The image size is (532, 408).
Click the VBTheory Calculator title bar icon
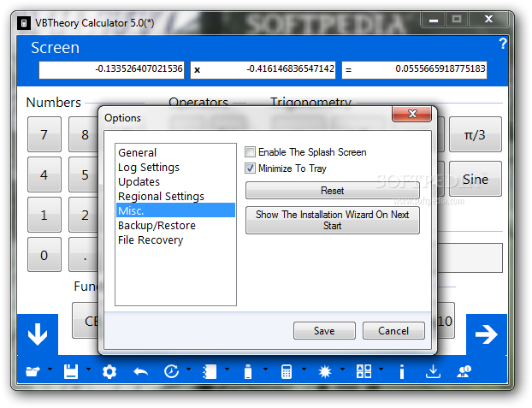coord(24,23)
